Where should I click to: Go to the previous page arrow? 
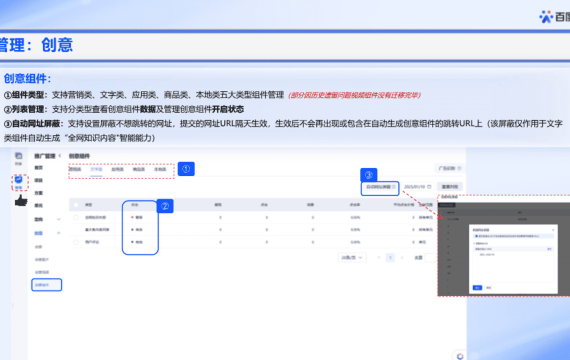[379, 257]
